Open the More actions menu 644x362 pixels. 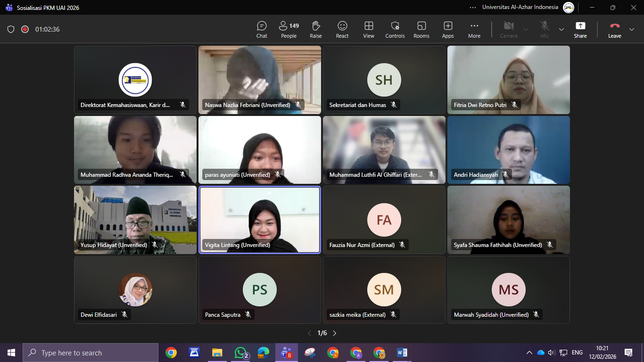474,29
